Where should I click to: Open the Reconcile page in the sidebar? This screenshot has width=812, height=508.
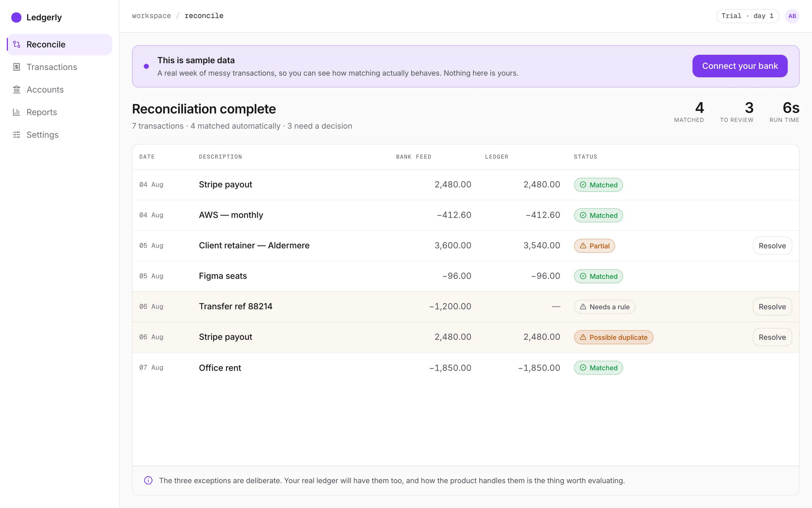pyautogui.click(x=59, y=44)
